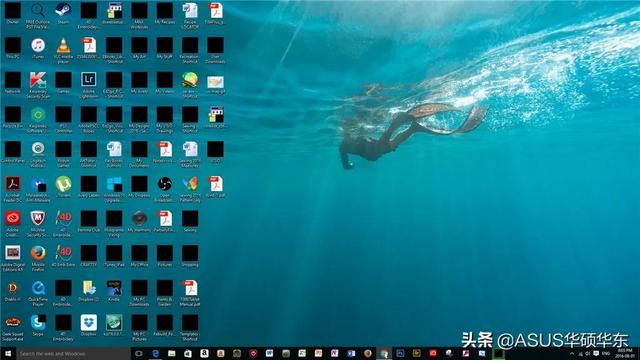The image size is (640, 360).
Task: Select the My PC Pictures icon
Action: coord(139,322)
